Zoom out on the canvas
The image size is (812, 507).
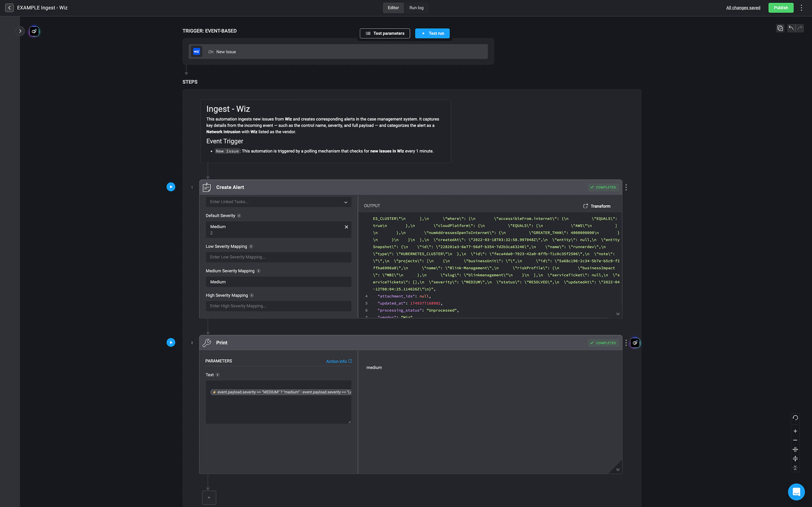(795, 440)
